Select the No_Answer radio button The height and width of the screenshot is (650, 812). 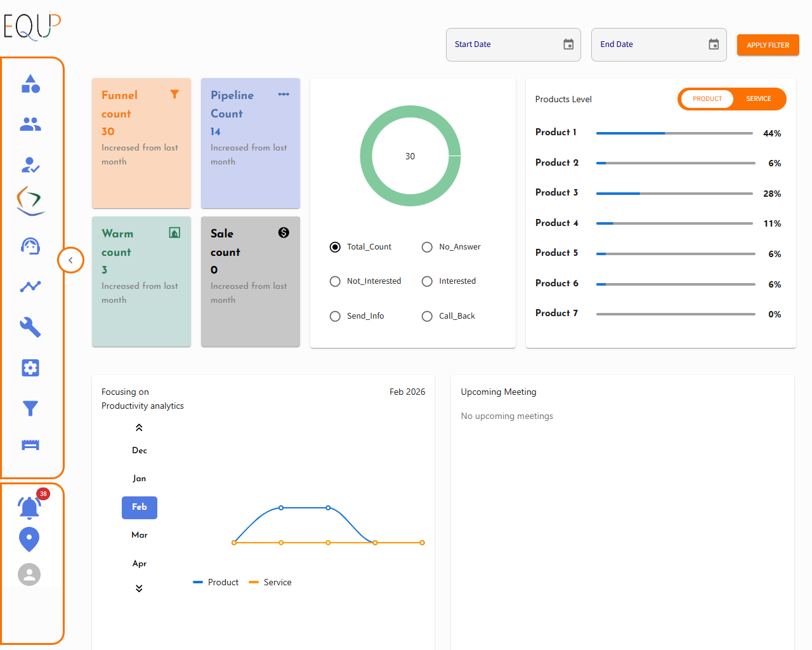tap(427, 247)
